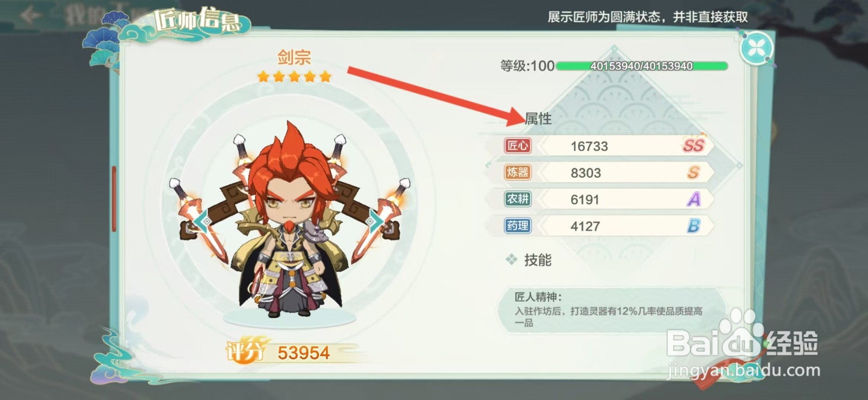Tap the A grade badge for 农耕

pos(694,199)
